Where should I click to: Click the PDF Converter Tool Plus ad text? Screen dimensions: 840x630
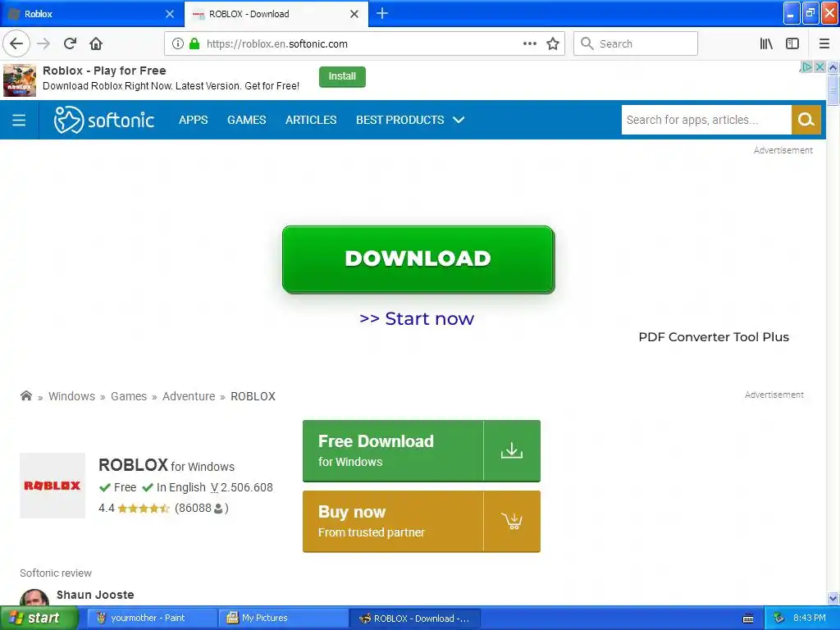(714, 337)
